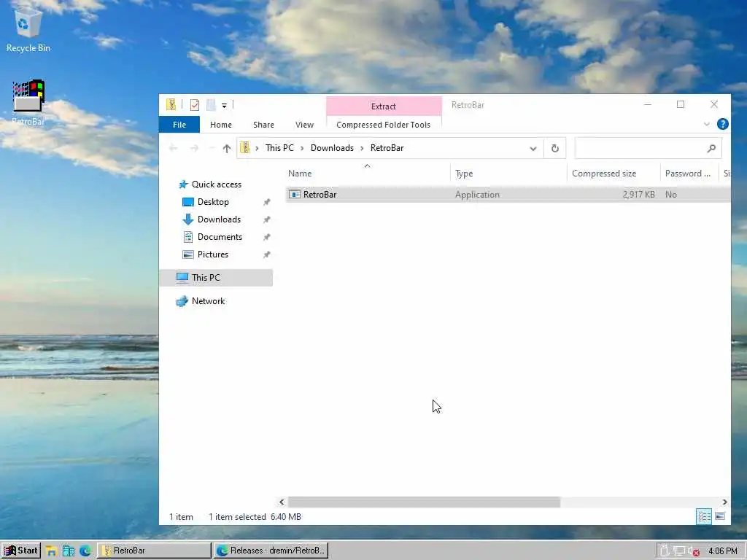Switch to Details view layout
747x560 pixels.
tap(704, 516)
